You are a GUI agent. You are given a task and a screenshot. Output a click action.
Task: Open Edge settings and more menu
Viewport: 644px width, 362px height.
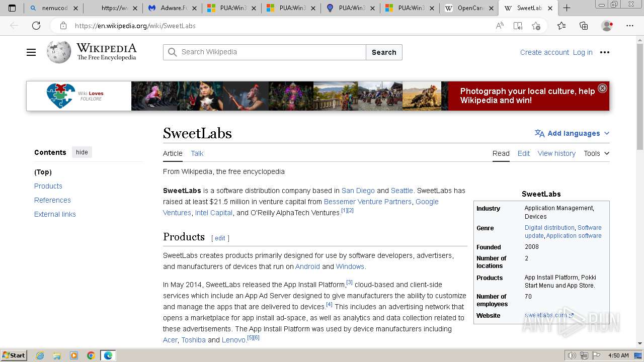tap(630, 26)
